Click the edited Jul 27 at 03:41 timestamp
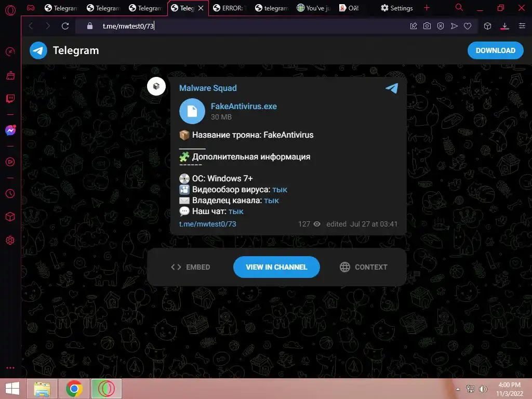532x399 pixels. (x=362, y=224)
